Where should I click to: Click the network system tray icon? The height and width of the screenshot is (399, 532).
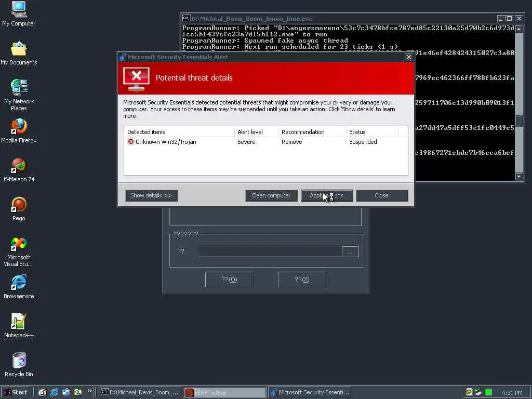(478, 392)
